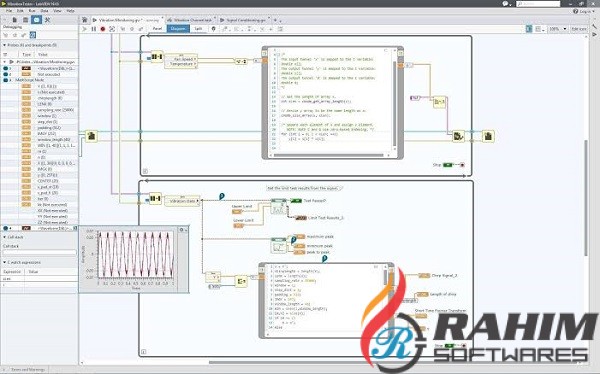The height and width of the screenshot is (374, 600).
Task: Open the Edit menu
Action: click(x=20, y=11)
